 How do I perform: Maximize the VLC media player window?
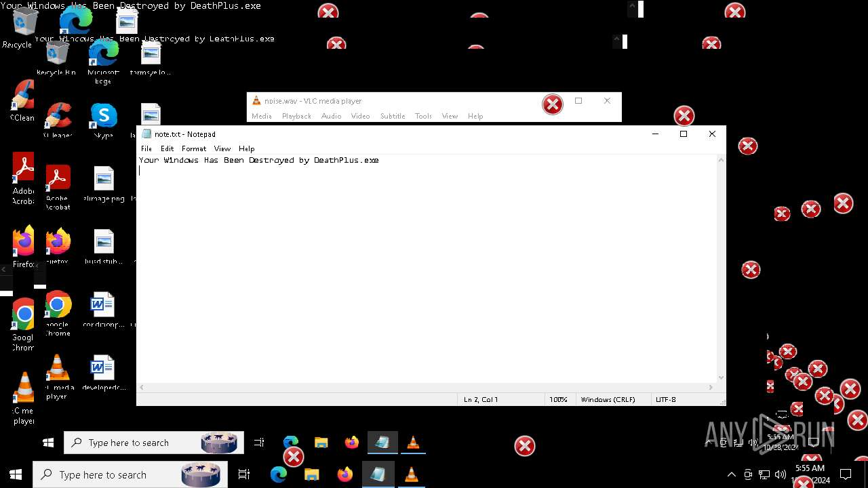[578, 101]
